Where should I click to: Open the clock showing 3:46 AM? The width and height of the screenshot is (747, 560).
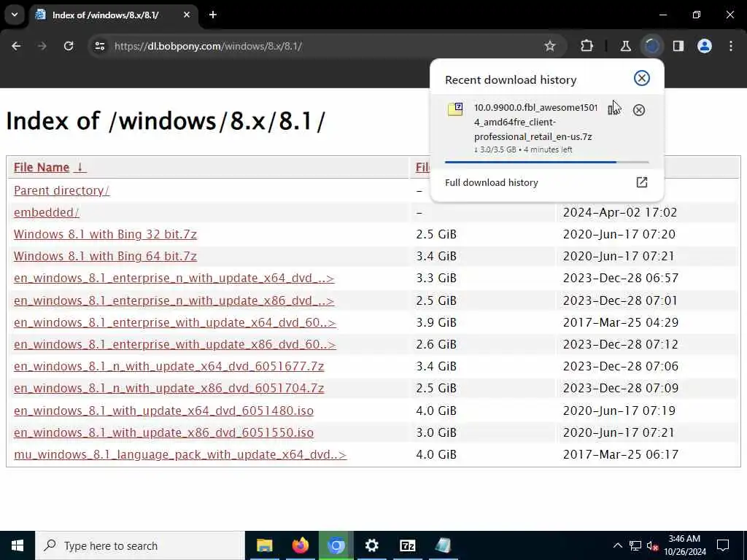685,545
